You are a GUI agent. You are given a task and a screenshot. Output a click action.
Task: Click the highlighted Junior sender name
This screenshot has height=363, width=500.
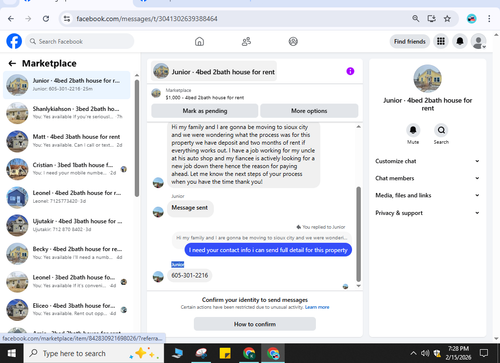[177, 265]
